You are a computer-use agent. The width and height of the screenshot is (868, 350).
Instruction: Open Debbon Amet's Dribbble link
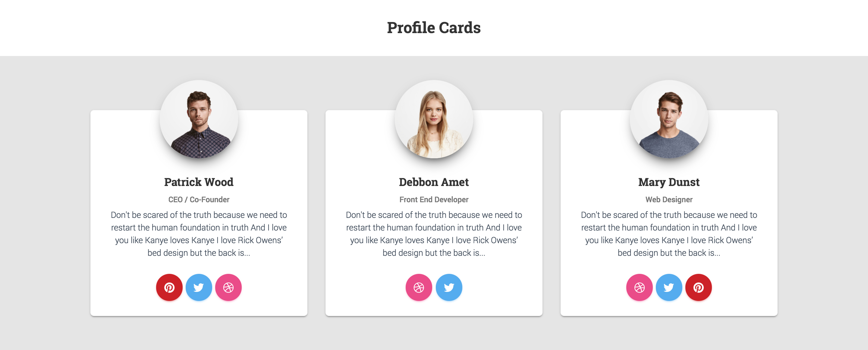(419, 287)
